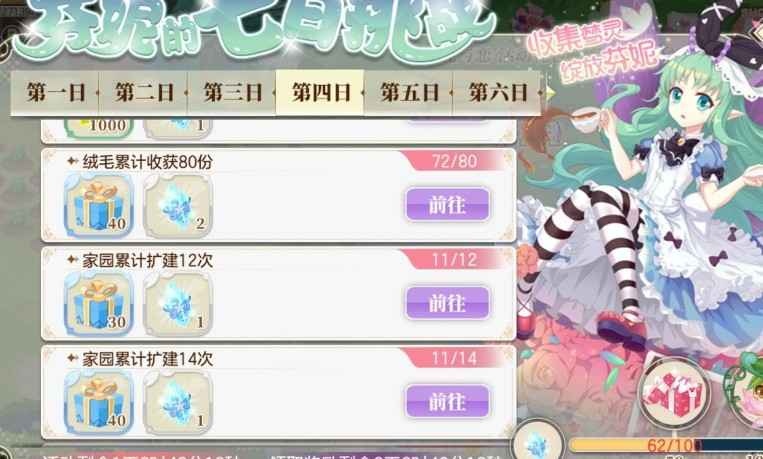Open the 第一日 tab
763x459 pixels.
tap(55, 92)
